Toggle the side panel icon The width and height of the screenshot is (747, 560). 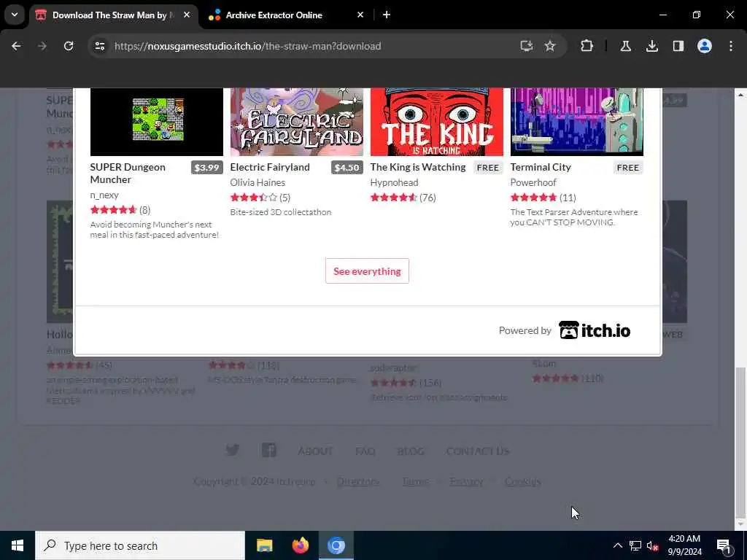coord(678,46)
